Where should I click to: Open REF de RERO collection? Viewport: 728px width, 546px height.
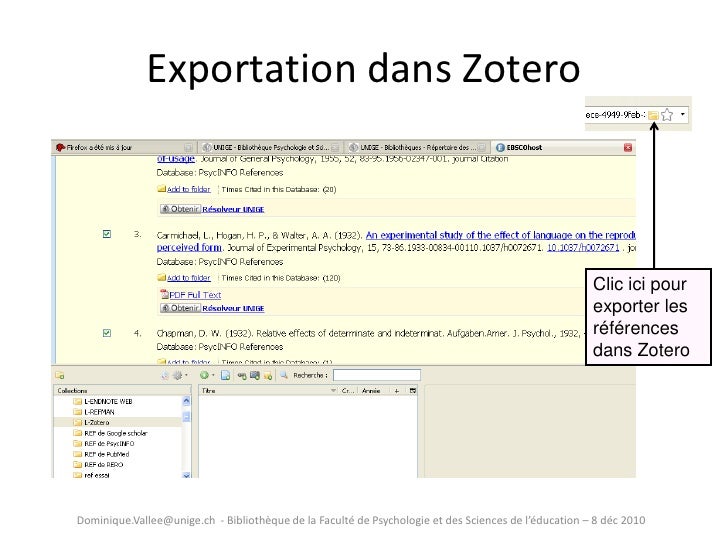click(x=98, y=465)
